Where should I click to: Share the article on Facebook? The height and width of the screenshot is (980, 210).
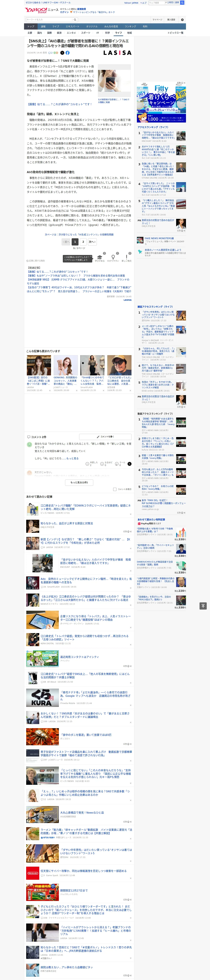click(67, 53)
